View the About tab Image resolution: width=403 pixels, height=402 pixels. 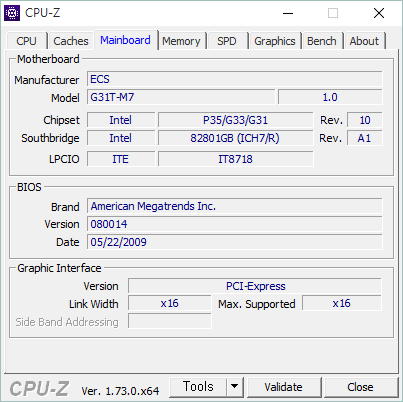364,41
